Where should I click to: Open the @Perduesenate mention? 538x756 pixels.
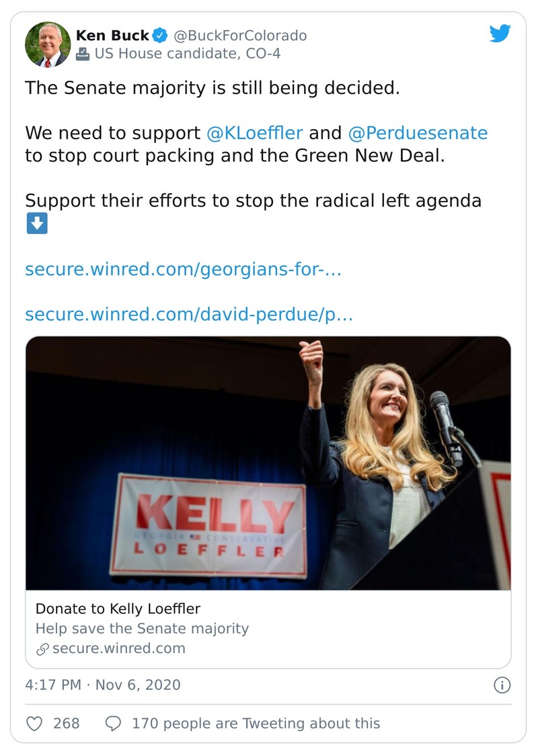click(x=417, y=133)
